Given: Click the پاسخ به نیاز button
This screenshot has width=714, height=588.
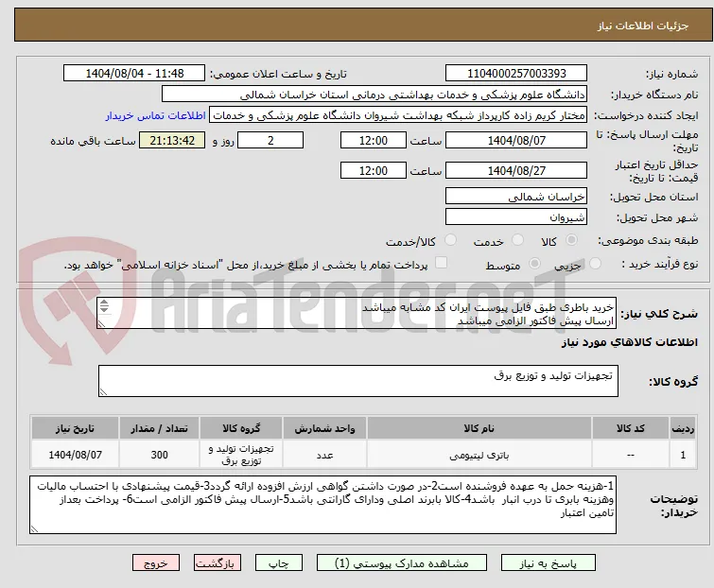Looking at the screenshot, I should pos(549,563).
